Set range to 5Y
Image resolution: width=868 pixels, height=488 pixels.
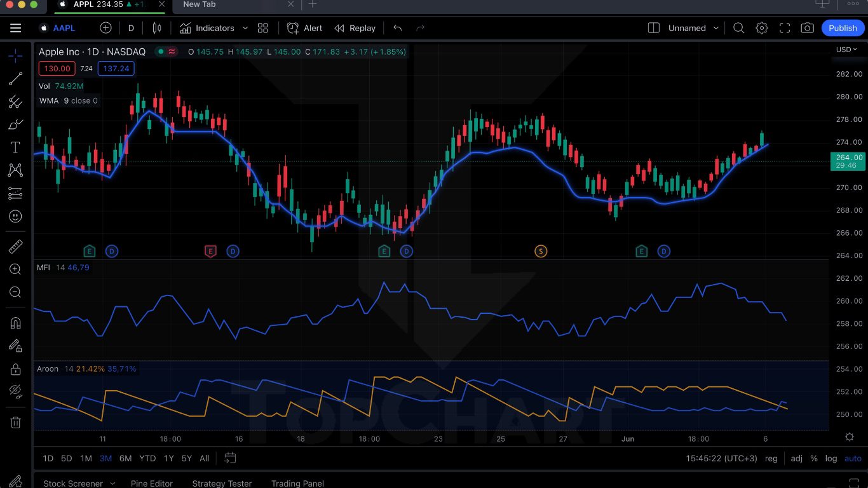[x=187, y=458]
